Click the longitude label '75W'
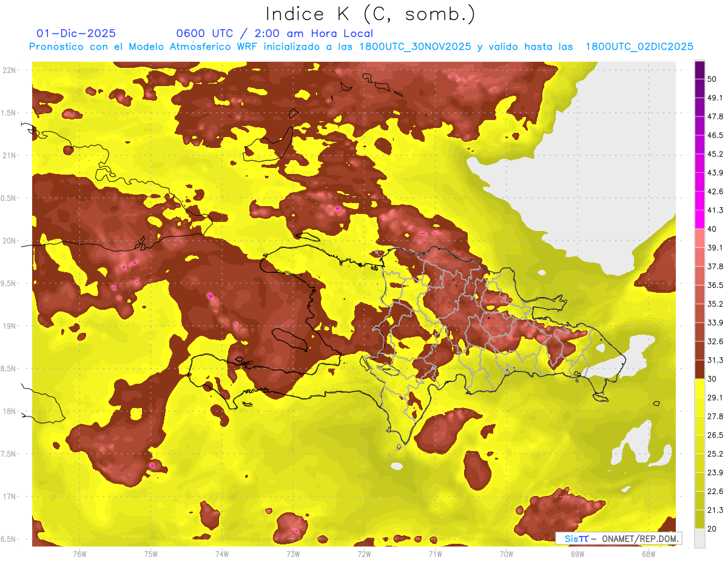Screen dimensions: 728x562 [x=151, y=554]
